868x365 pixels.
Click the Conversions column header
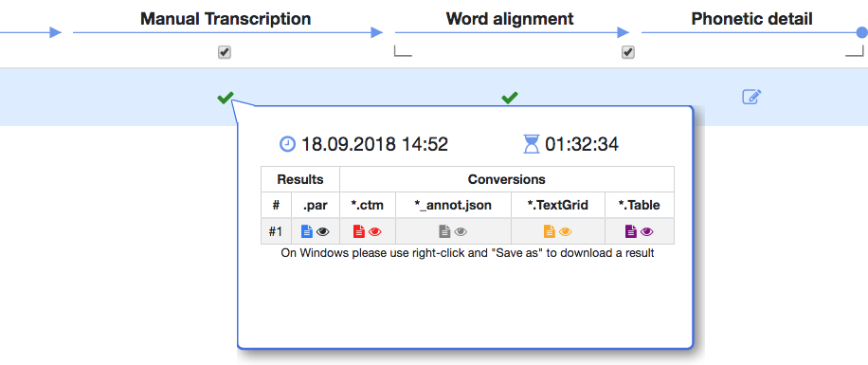507,179
